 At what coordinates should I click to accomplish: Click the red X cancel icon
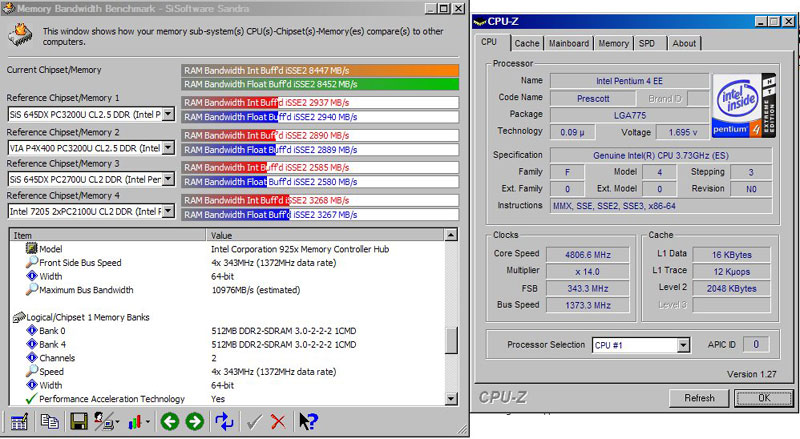(x=278, y=422)
